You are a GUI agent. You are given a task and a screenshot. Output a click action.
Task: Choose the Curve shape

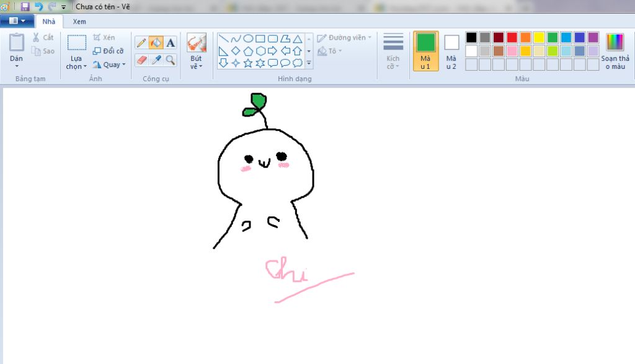tap(236, 39)
